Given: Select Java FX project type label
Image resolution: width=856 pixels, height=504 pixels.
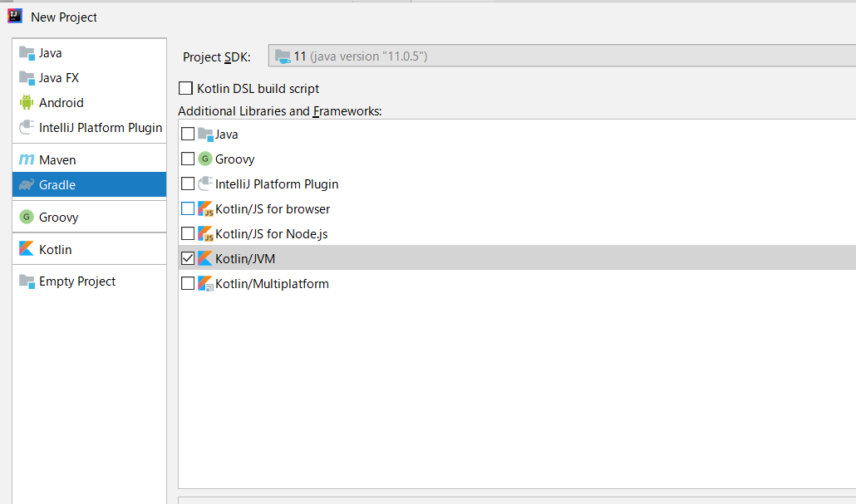Looking at the screenshot, I should (x=59, y=78).
